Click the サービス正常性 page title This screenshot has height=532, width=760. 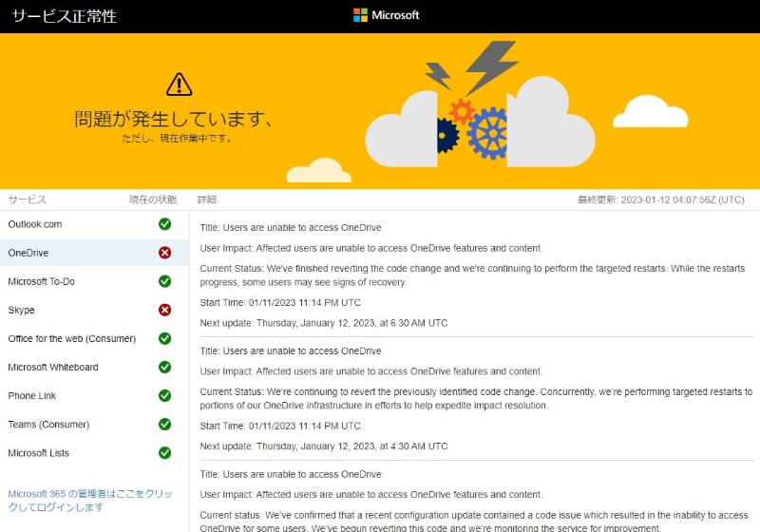tap(64, 16)
